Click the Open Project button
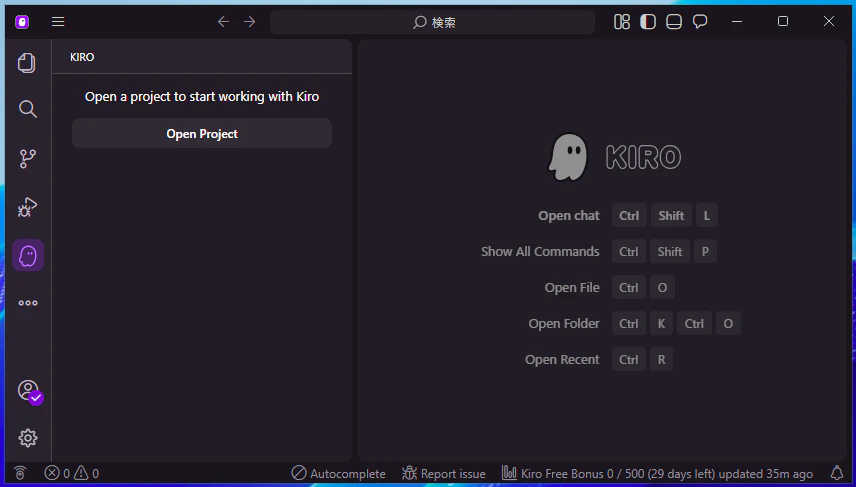 pos(202,133)
